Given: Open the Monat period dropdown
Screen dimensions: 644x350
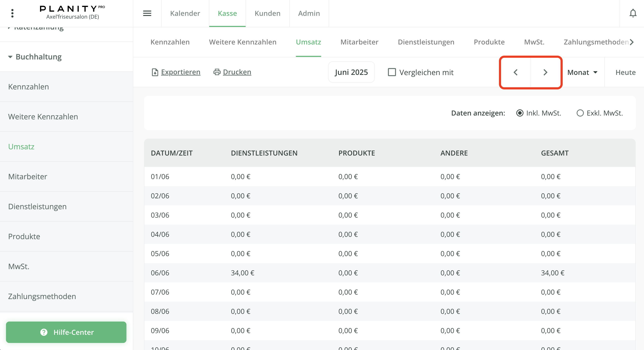Looking at the screenshot, I should point(582,72).
